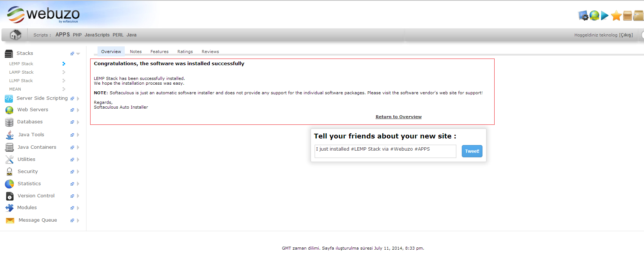
Task: Click the Server Side Scripting code icon
Action: pyautogui.click(x=9, y=99)
